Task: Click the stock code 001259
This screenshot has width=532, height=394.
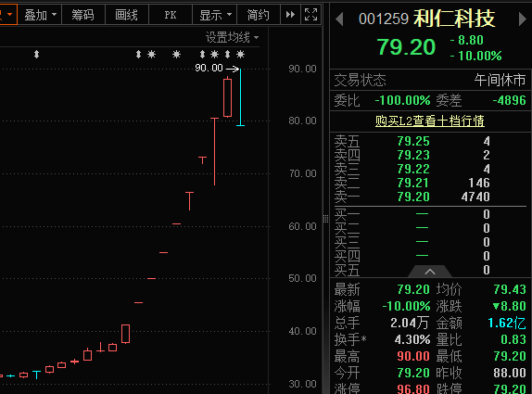Action: tap(384, 19)
